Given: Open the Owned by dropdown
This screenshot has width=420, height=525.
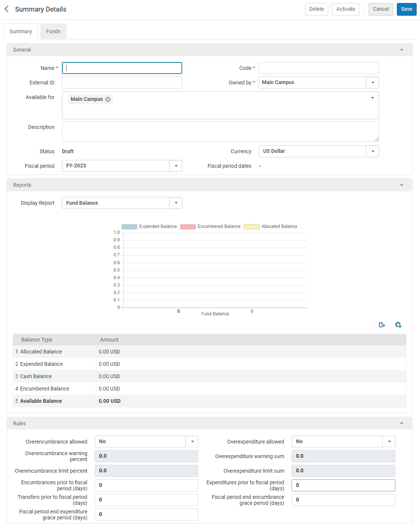Looking at the screenshot, I should point(373,83).
